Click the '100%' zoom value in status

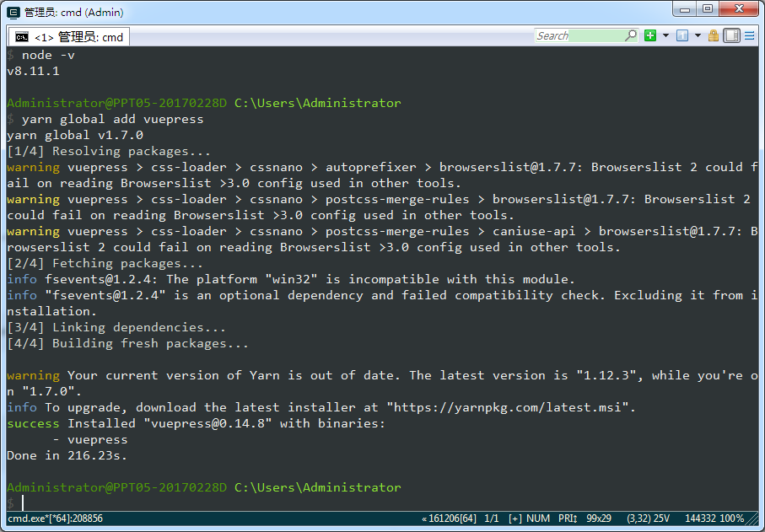click(x=732, y=519)
